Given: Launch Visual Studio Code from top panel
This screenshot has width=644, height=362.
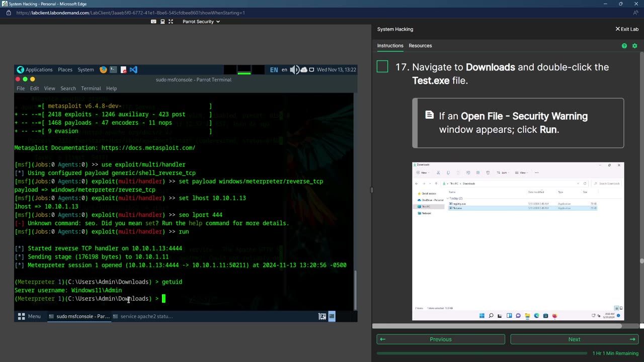Looking at the screenshot, I should coord(133,69).
